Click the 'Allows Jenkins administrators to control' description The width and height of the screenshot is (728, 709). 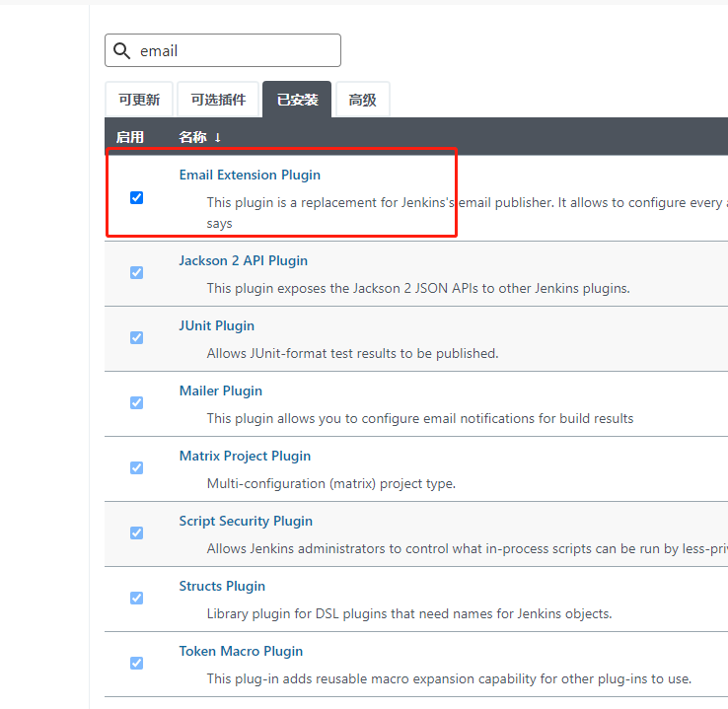tap(467, 549)
